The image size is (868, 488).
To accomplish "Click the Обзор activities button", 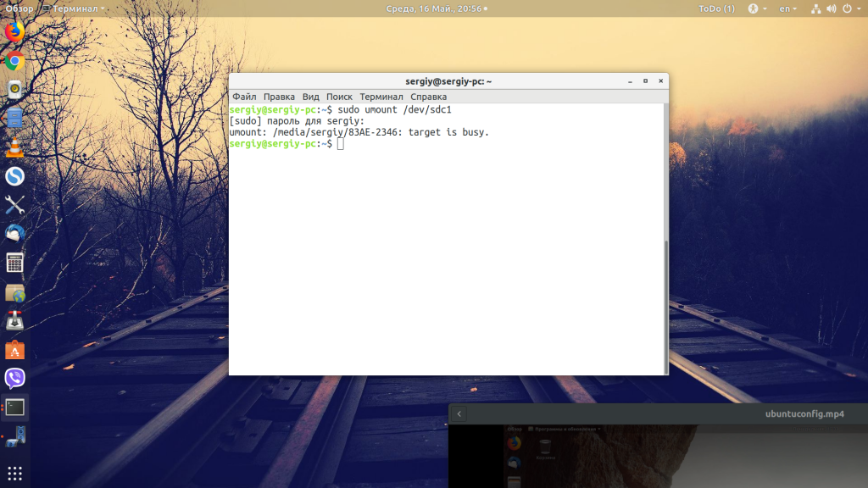I will [x=19, y=8].
